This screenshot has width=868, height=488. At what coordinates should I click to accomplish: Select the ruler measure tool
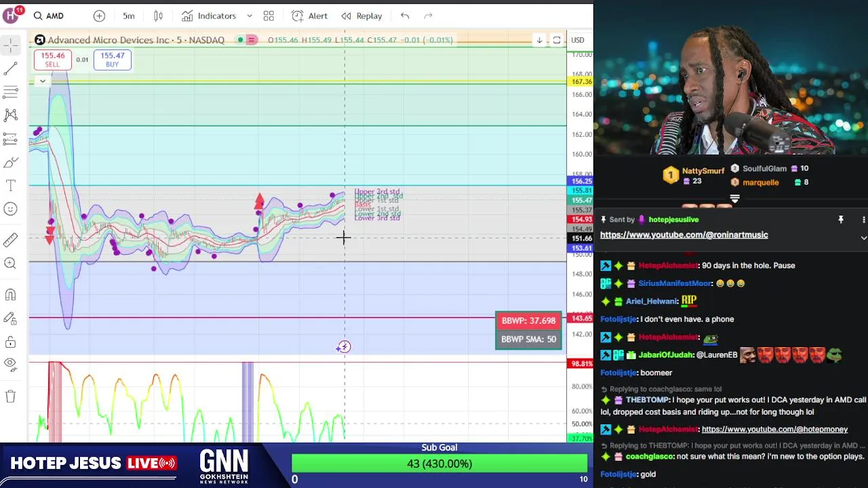(10, 239)
